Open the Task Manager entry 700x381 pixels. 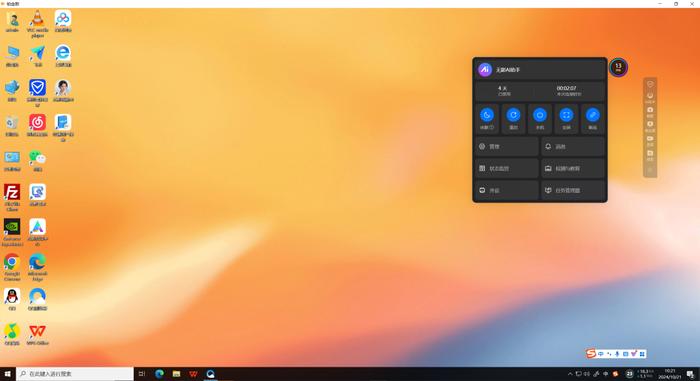[573, 190]
